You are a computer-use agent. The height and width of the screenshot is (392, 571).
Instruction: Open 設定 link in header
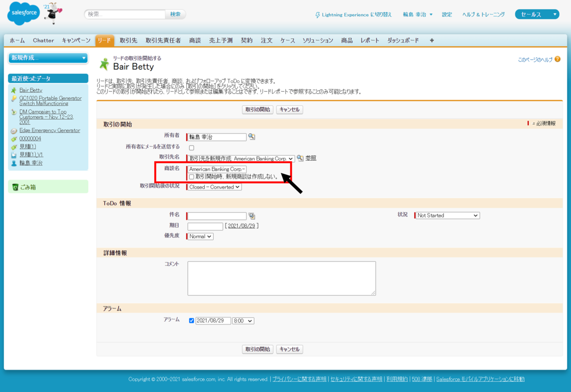447,15
